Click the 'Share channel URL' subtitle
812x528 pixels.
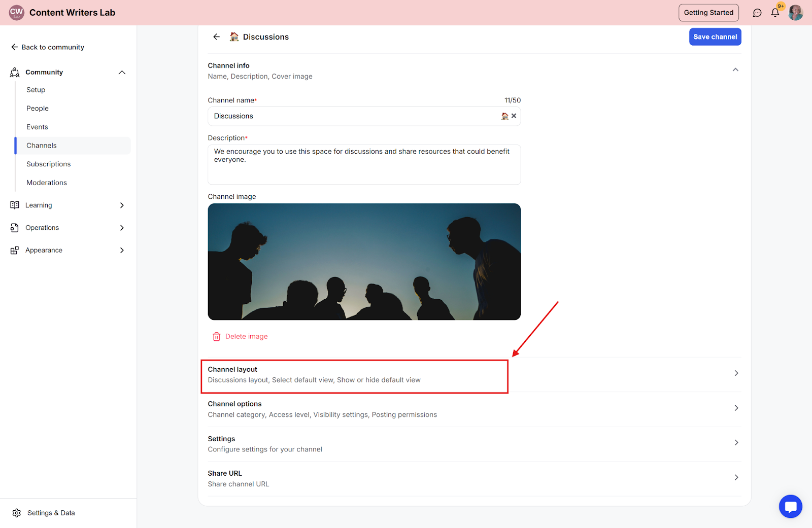pos(239,484)
